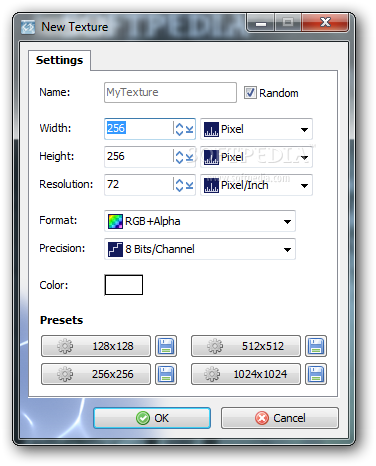Open the Precision 8 Bits/Channel dropdown
This screenshot has height=466, width=376.
200,249
